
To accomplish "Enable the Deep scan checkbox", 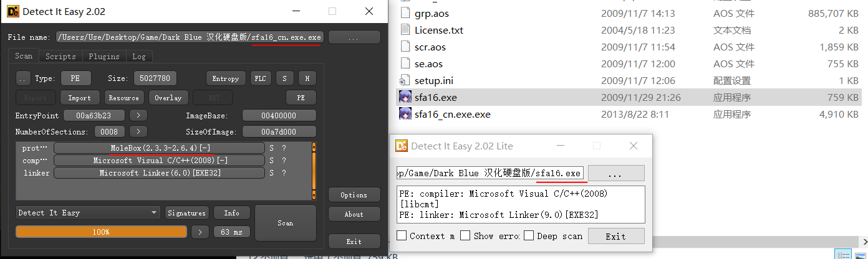I will pos(529,236).
